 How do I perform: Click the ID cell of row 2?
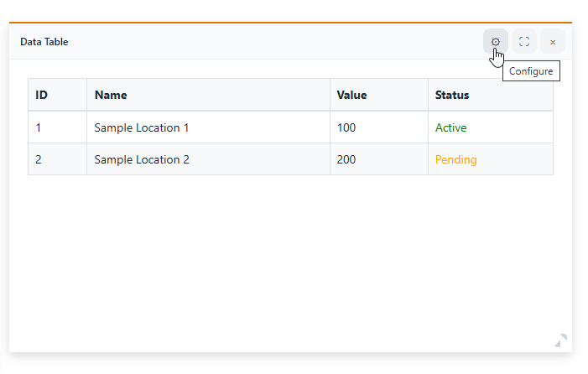[x=39, y=159]
